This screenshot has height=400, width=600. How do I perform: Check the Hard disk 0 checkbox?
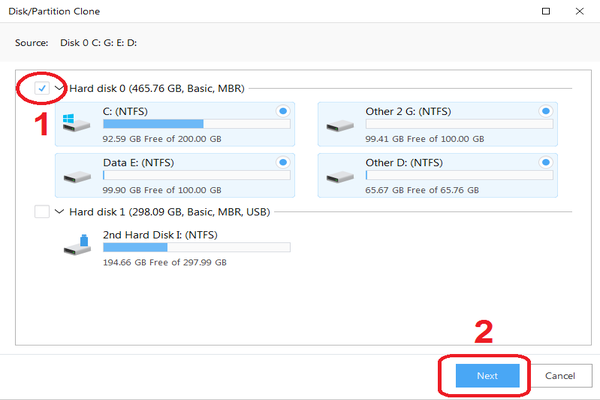41,88
